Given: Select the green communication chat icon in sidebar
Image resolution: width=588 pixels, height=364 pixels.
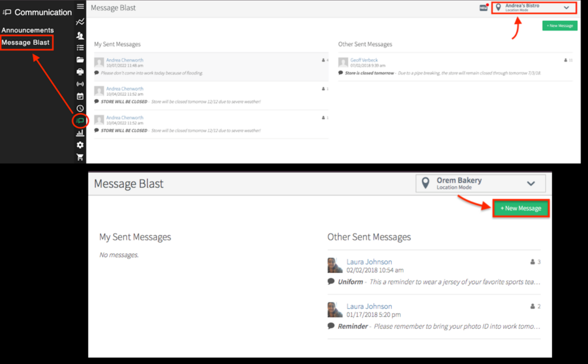Looking at the screenshot, I should pos(80,121).
